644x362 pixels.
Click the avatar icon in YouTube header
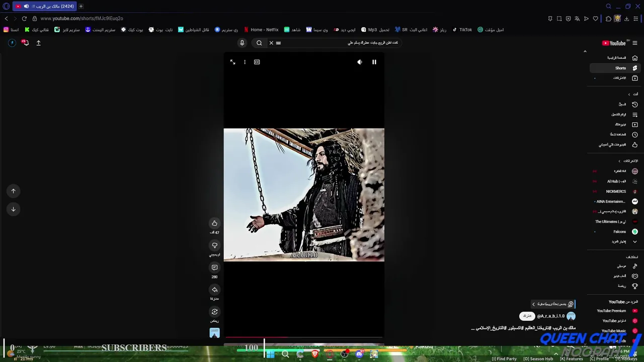pyautogui.click(x=12, y=43)
